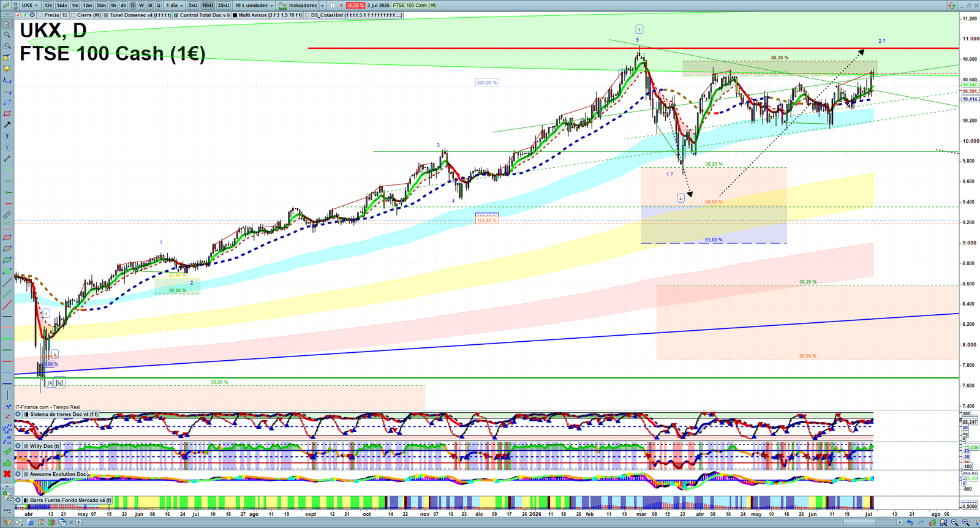Screen dimensions: 980x528
Task: Select the speech bubble comment tool
Action: (x=7, y=147)
